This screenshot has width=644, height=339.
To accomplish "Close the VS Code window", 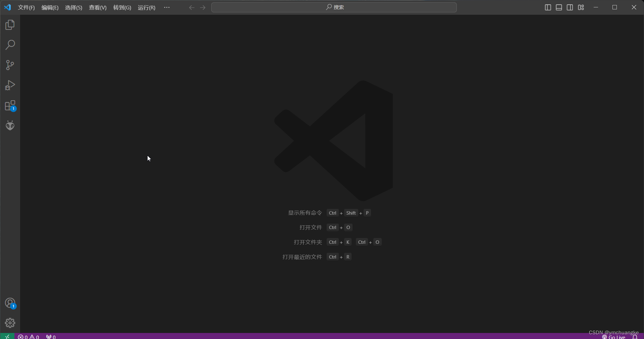I will [634, 7].
